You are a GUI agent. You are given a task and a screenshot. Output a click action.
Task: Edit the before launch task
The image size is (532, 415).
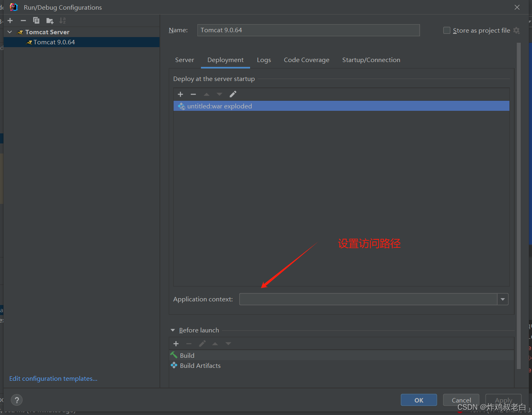click(x=202, y=344)
